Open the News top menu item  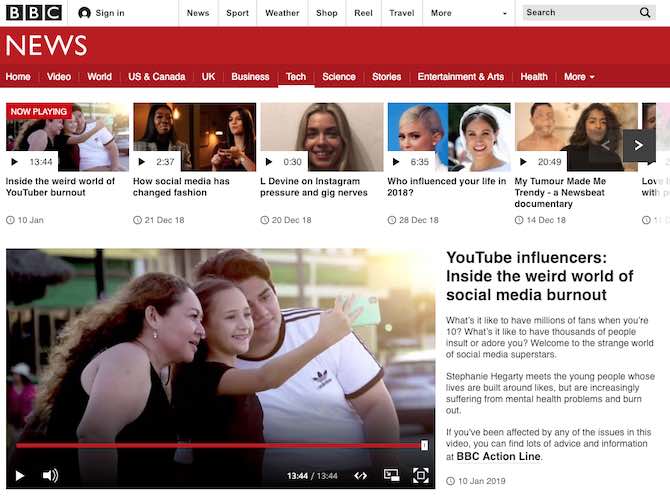coord(198,13)
